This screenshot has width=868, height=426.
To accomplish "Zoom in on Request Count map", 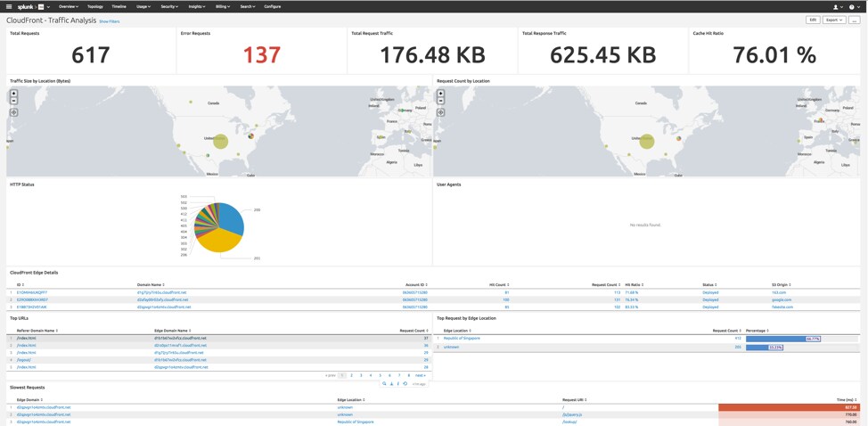I will [440, 93].
